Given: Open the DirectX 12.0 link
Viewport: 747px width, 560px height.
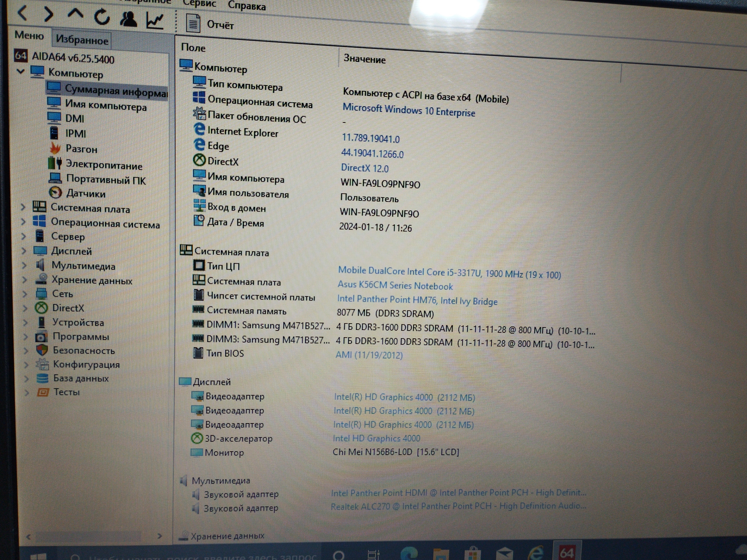Looking at the screenshot, I should 365,168.
